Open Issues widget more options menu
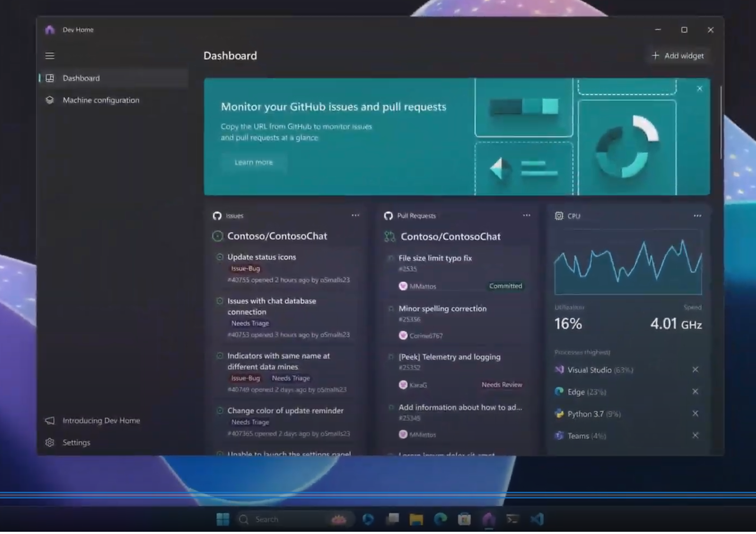Screen dimensions: 756x534 point(355,216)
